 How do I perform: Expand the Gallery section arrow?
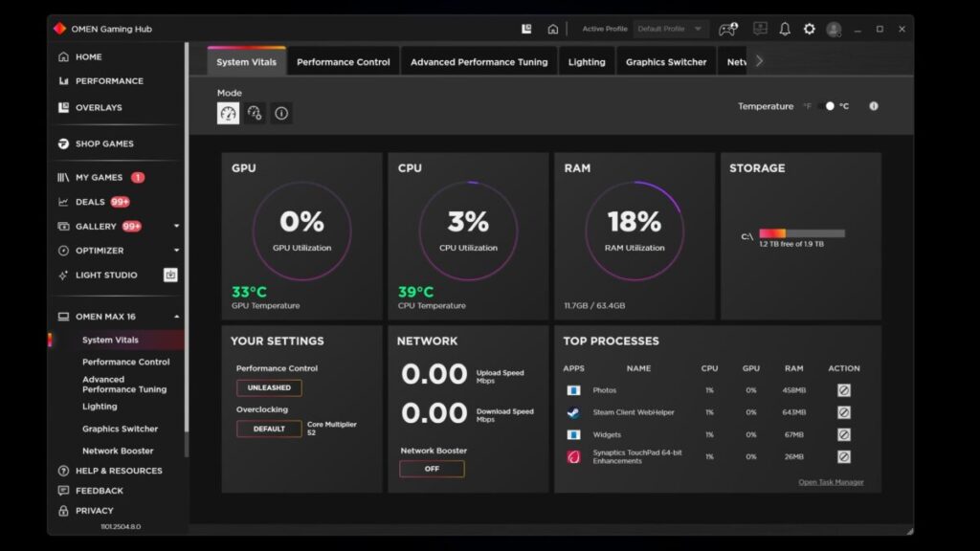(176, 226)
